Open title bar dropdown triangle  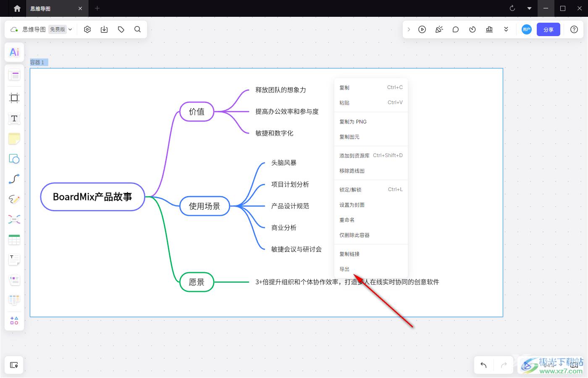(x=529, y=8)
